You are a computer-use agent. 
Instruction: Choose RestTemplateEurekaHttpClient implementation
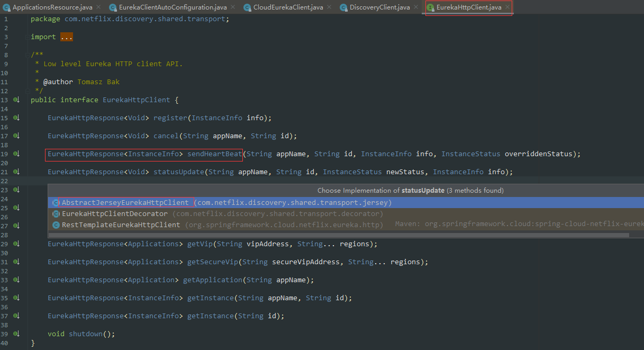pos(346,225)
